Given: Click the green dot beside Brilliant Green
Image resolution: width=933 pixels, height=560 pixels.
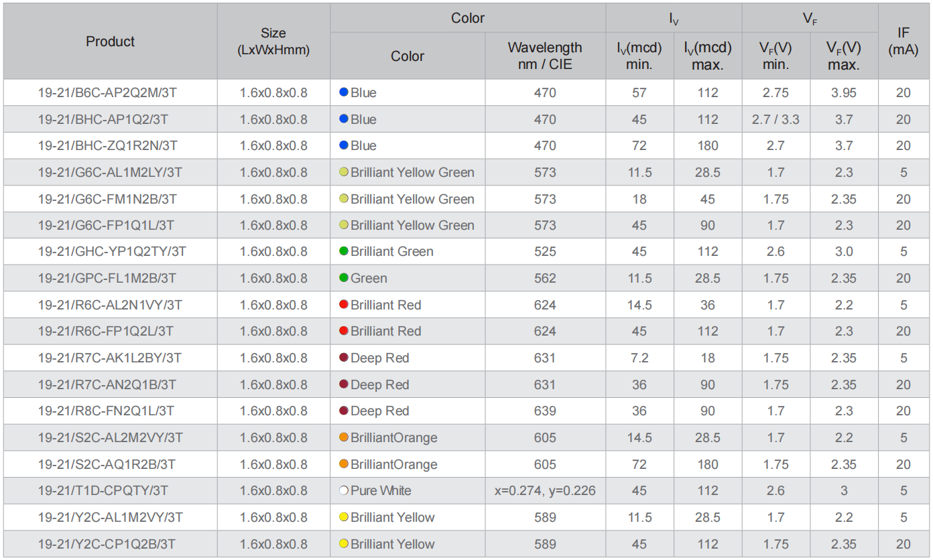Looking at the screenshot, I should click(344, 251).
